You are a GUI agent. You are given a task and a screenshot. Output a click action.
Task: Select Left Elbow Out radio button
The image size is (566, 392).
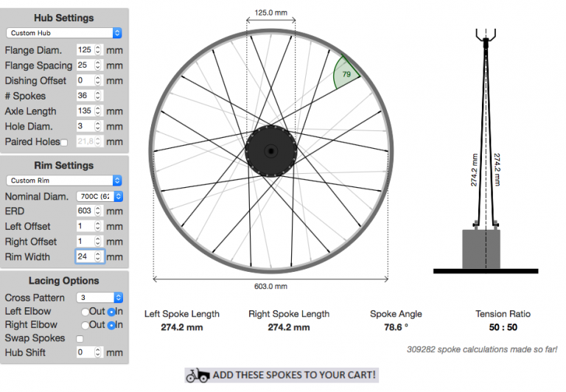[85, 312]
